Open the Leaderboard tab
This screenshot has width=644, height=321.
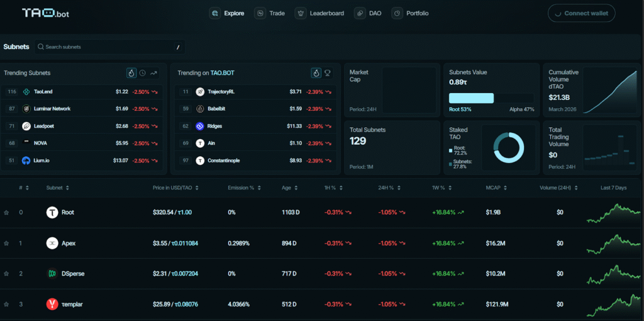(319, 13)
